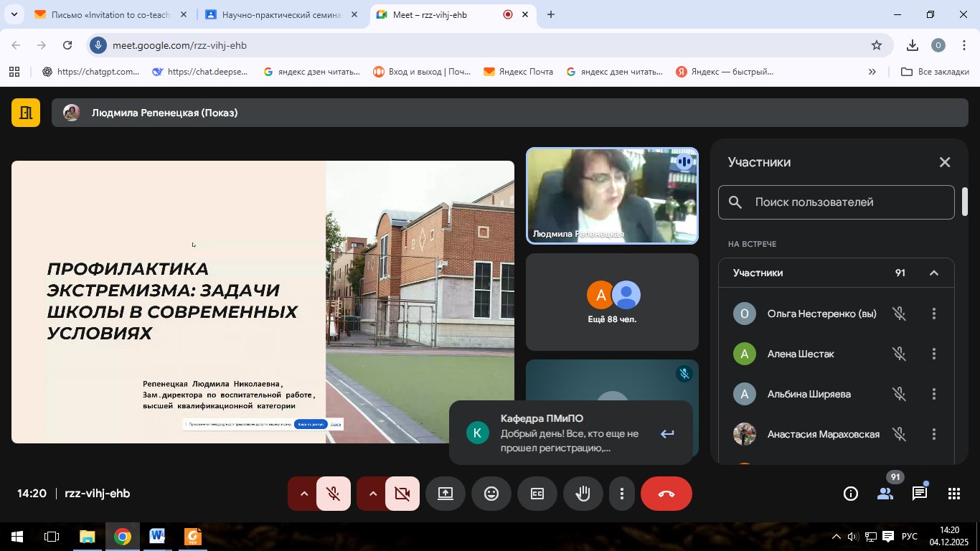This screenshot has width=980, height=551.
Task: Toggle the microphone mute button
Action: tap(333, 494)
